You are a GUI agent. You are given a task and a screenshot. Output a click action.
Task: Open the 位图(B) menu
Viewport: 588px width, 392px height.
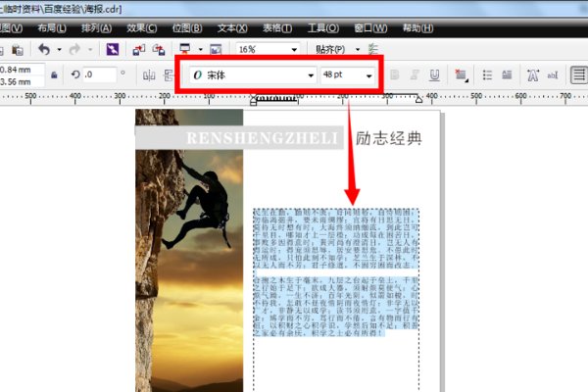(x=187, y=28)
